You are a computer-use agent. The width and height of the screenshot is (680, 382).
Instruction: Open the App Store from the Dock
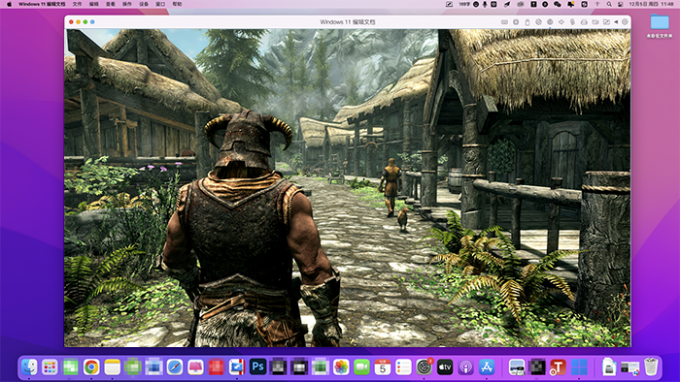[x=487, y=367]
